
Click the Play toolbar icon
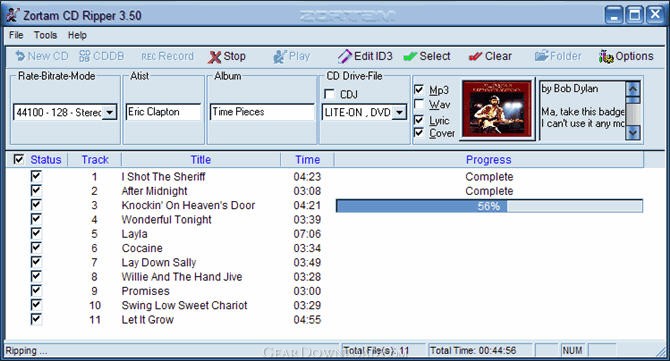[280, 56]
